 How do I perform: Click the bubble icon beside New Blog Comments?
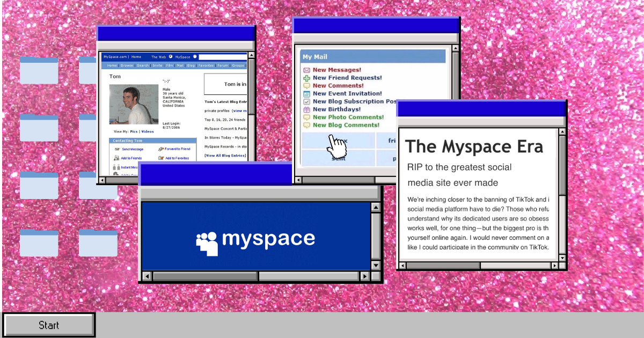click(x=306, y=125)
